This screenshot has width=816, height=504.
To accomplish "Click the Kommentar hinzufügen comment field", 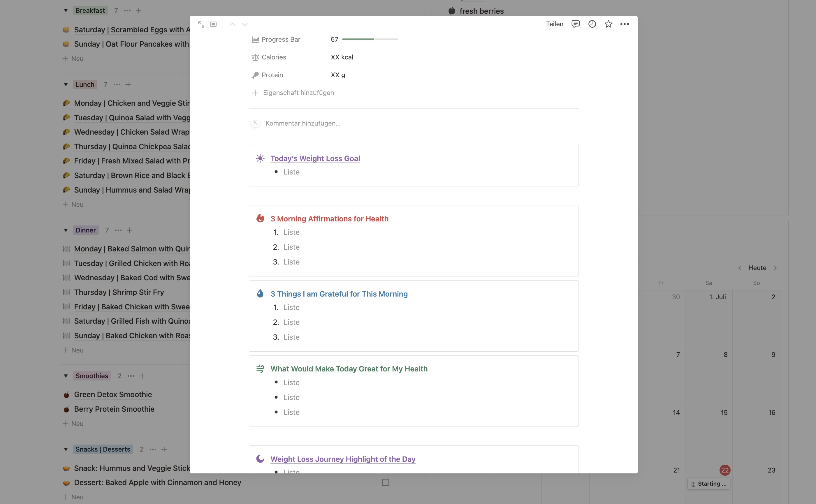I will pyautogui.click(x=303, y=123).
